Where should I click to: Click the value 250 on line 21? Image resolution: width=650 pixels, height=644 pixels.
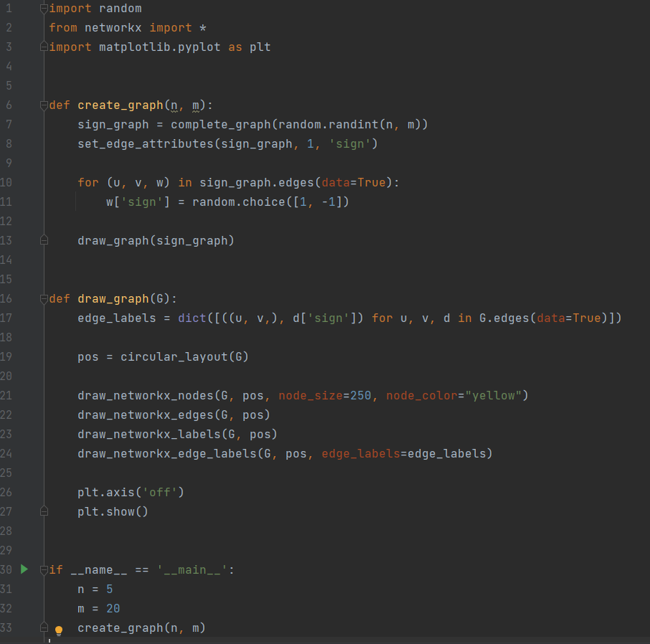pos(360,395)
